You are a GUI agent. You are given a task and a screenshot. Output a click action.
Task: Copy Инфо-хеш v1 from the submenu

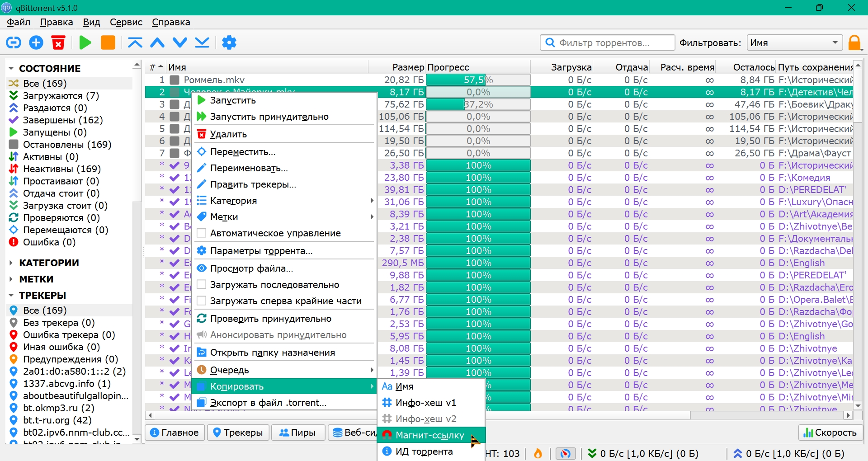431,403
